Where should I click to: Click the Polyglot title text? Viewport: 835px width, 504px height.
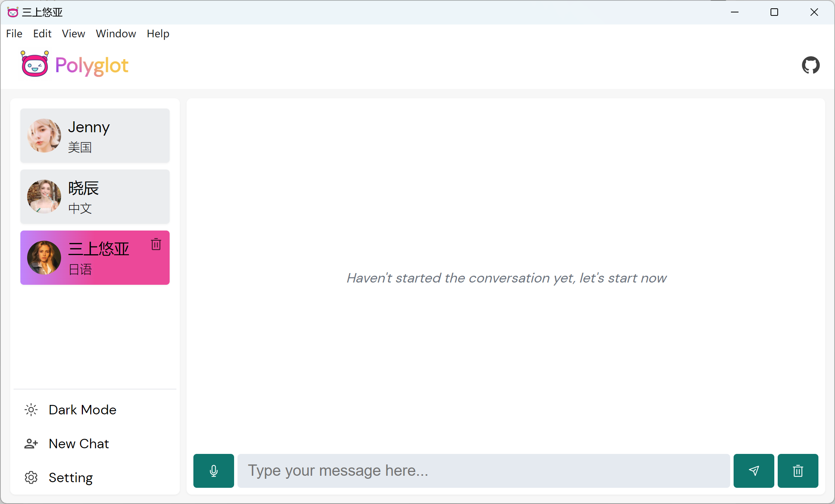point(92,65)
